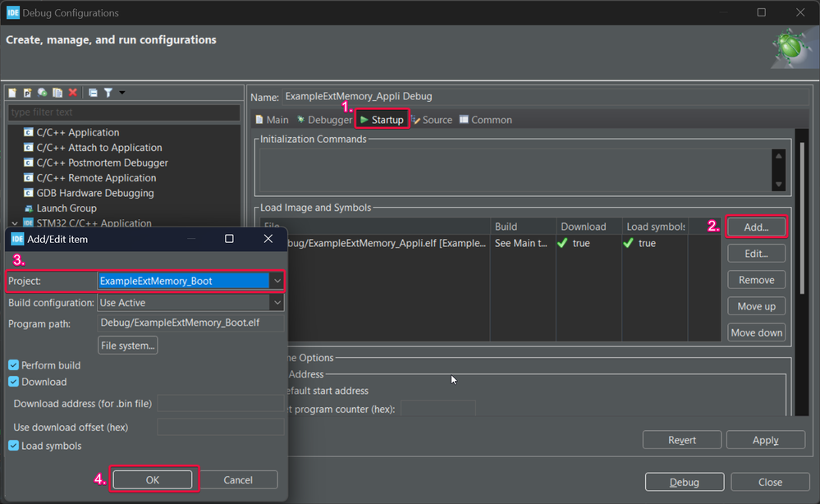
Task: Click the Load symbols column true cell
Action: coord(654,243)
